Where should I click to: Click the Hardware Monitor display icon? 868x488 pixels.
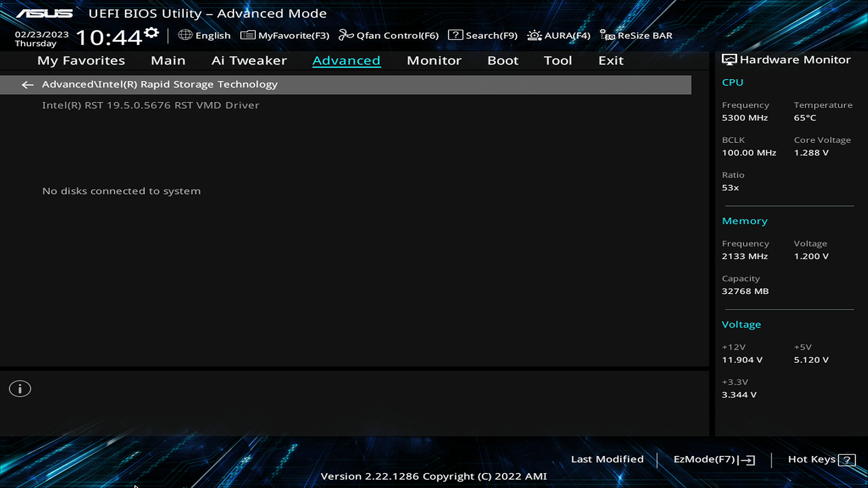[729, 60]
